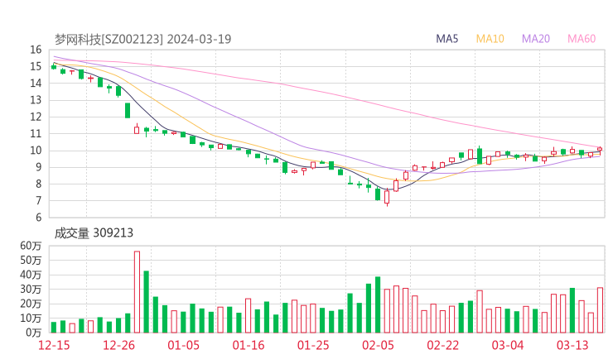Toggle the MA5 legend label
The image size is (613, 364).
(x=447, y=39)
